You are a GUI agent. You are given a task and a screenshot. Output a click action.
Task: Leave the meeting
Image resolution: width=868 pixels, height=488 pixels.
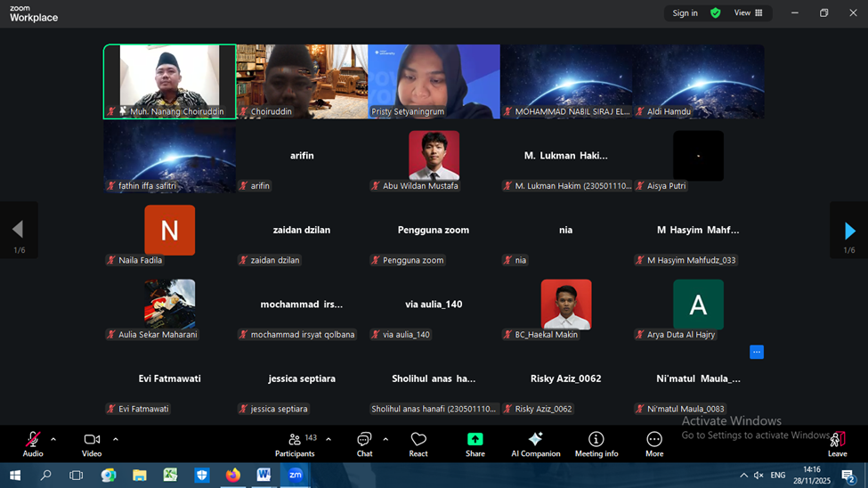pyautogui.click(x=837, y=443)
